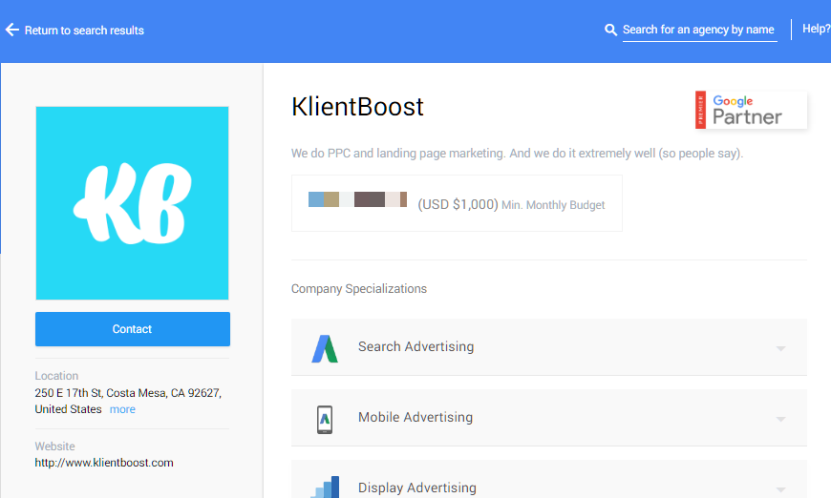Screen dimensions: 831x498
Task: Open the Mobile Advertising specialization row
Action: pyautogui.click(x=549, y=417)
